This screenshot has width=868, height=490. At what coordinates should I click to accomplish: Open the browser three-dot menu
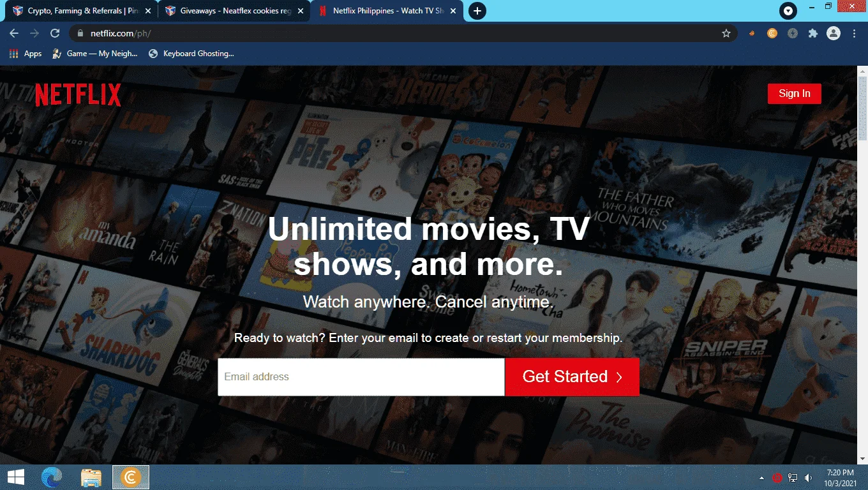(x=855, y=33)
